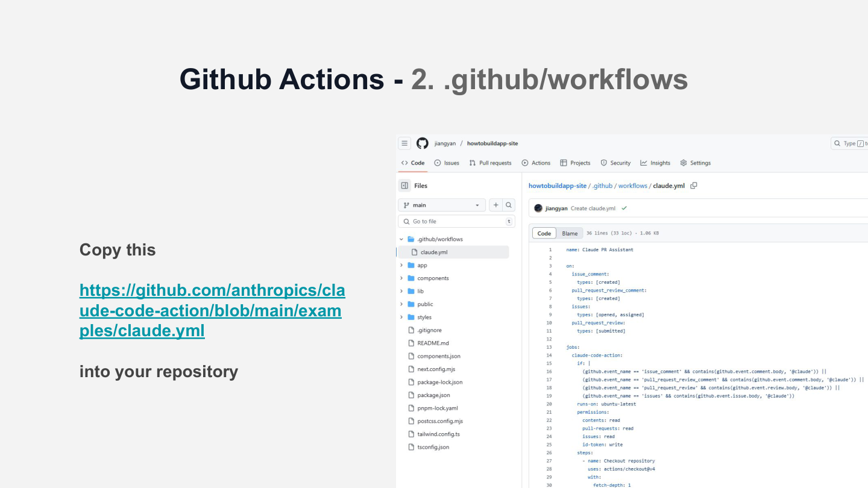The height and width of the screenshot is (488, 868).
Task: Collapse the Files side panel icon
Action: click(404, 186)
